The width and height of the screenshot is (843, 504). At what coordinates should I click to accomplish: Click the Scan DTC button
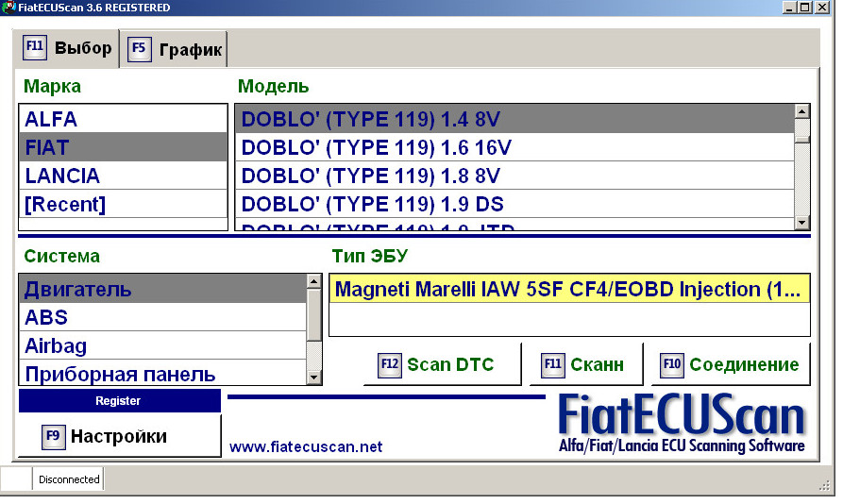pos(443,365)
